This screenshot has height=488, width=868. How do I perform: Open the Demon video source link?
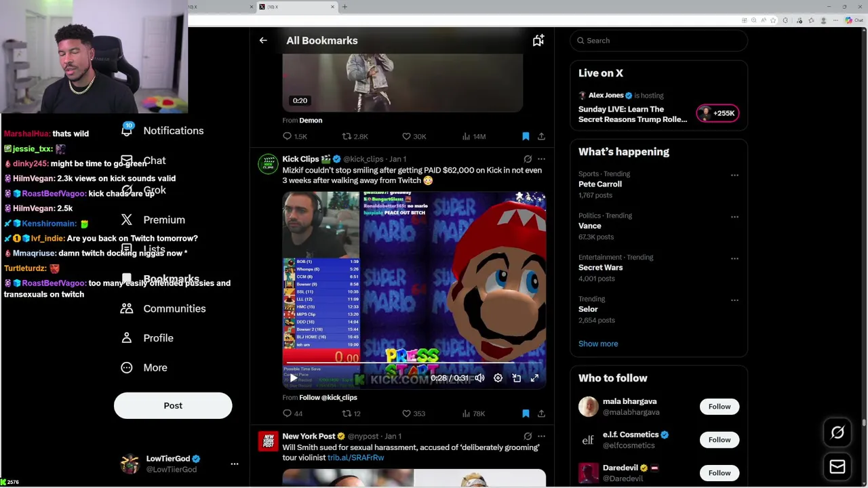[311, 120]
